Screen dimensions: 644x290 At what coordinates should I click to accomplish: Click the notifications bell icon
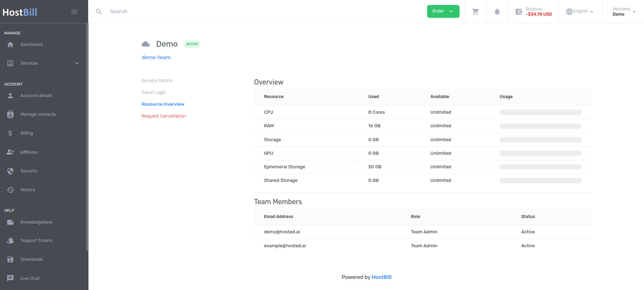point(497,12)
